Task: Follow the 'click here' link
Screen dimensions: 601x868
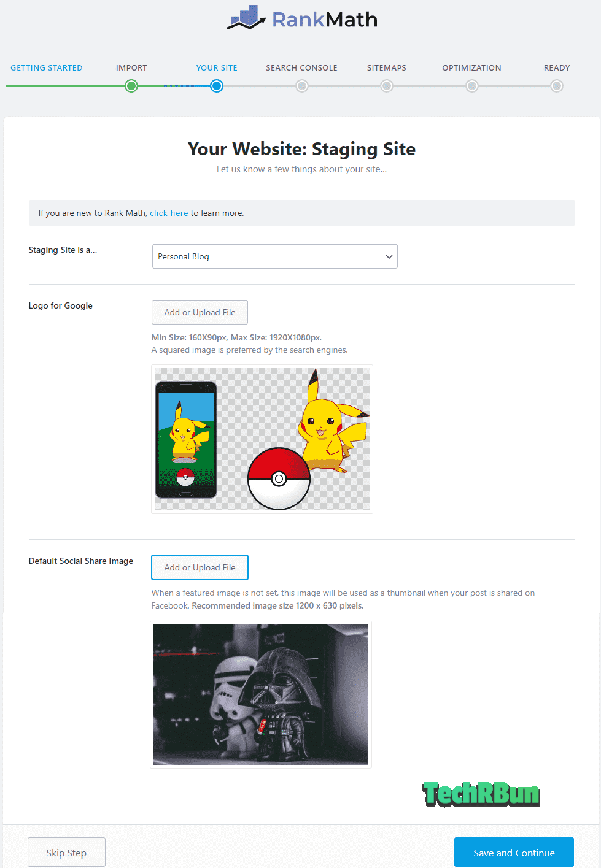Action: point(169,213)
